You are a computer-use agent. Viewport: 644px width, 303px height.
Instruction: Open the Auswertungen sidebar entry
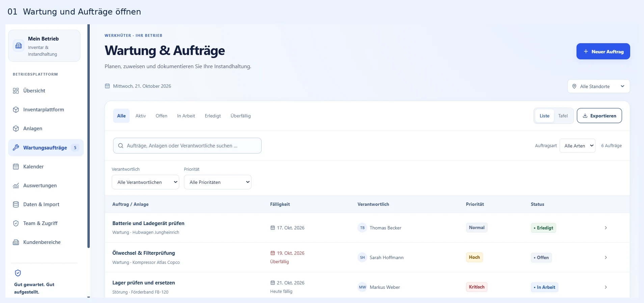coord(46,186)
